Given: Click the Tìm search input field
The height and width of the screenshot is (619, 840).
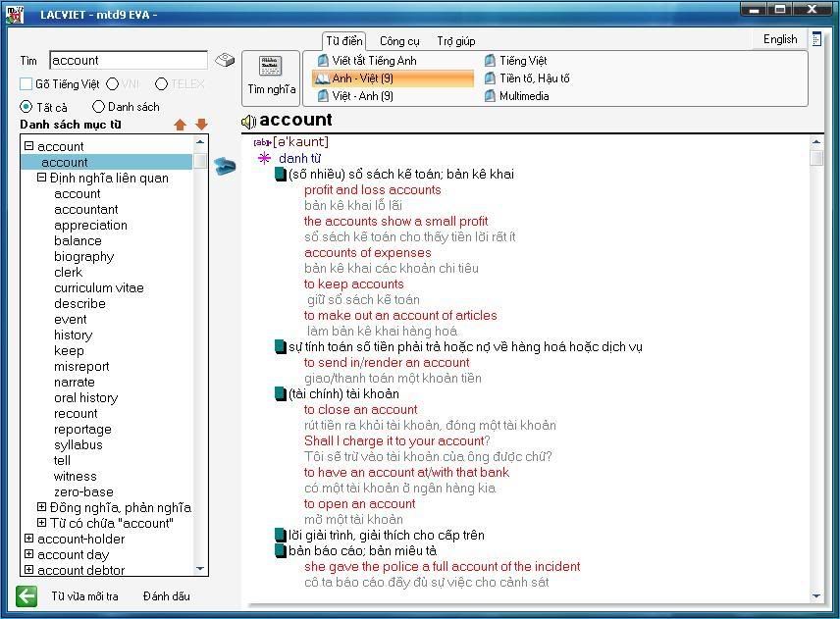Looking at the screenshot, I should (x=128, y=60).
